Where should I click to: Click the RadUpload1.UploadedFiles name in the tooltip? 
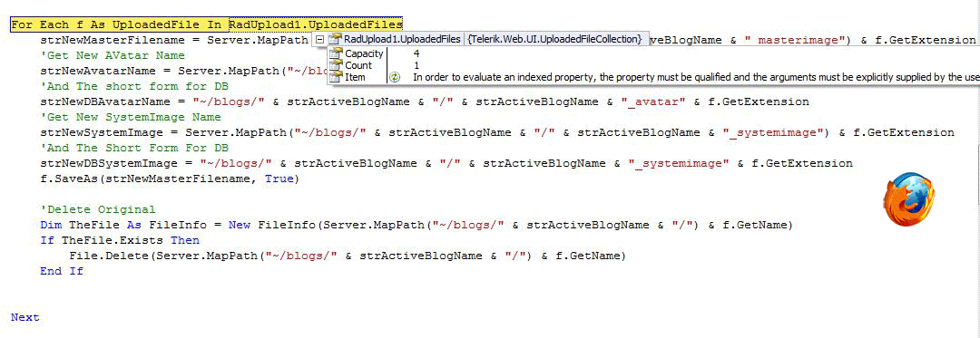coord(403,39)
